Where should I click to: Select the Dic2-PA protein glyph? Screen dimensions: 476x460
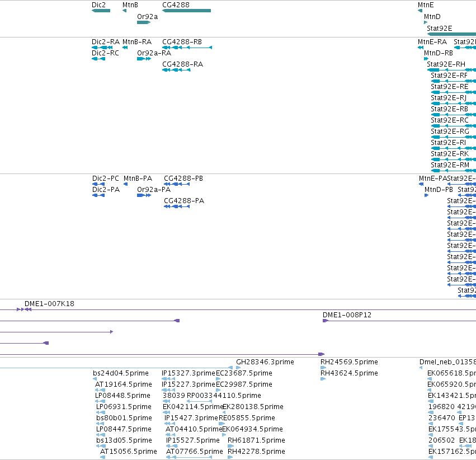click(x=98, y=195)
